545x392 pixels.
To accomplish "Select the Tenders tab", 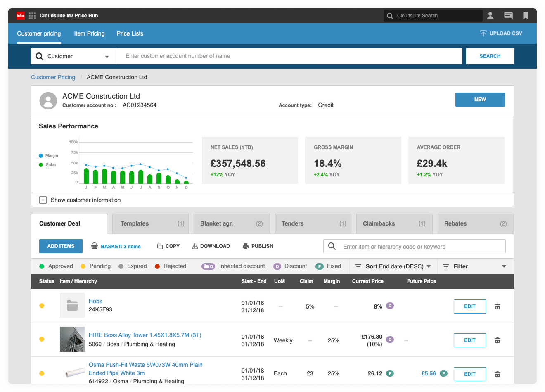I will (x=313, y=223).
